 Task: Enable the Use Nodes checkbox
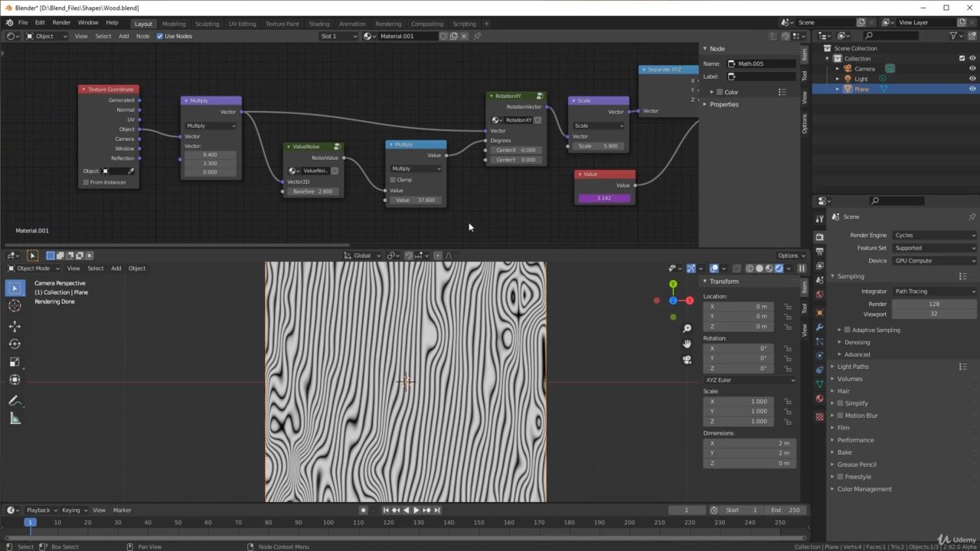coord(160,36)
